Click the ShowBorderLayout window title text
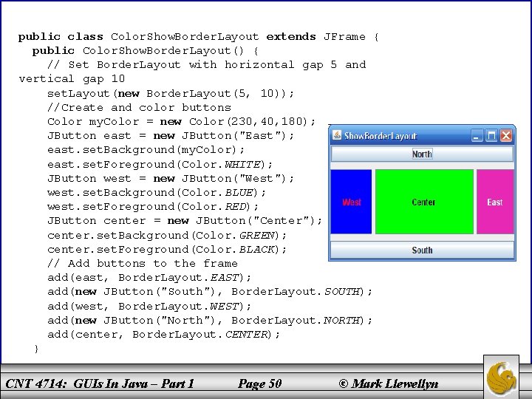Viewport: 532px width, 399px height. pyautogui.click(x=381, y=136)
